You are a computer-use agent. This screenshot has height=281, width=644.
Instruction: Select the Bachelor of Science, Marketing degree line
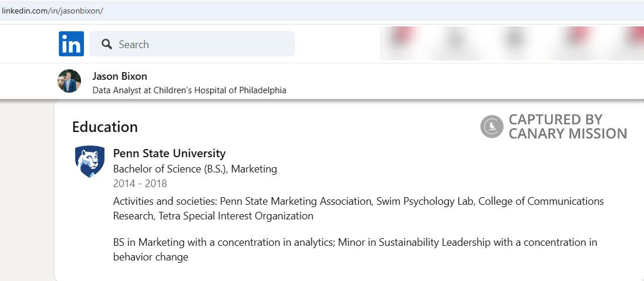195,169
